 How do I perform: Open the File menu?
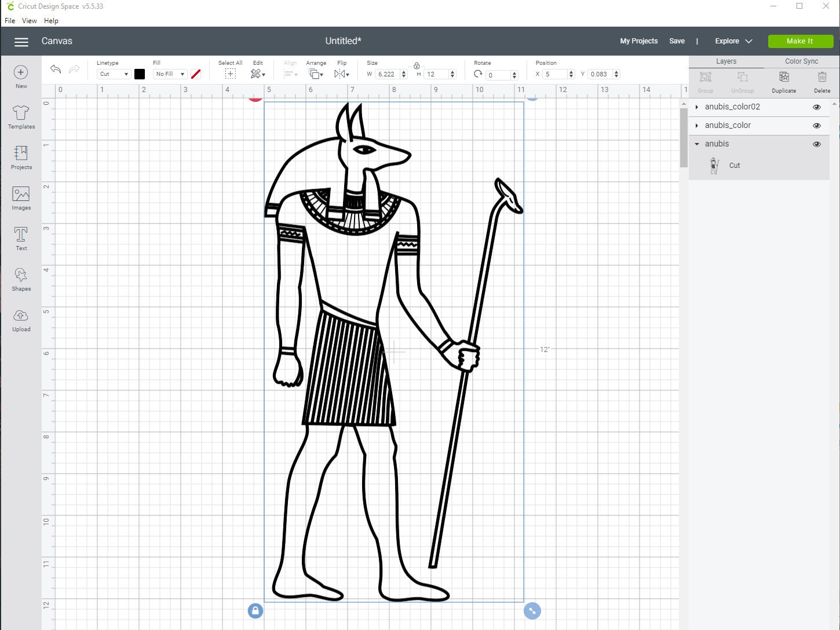click(10, 20)
